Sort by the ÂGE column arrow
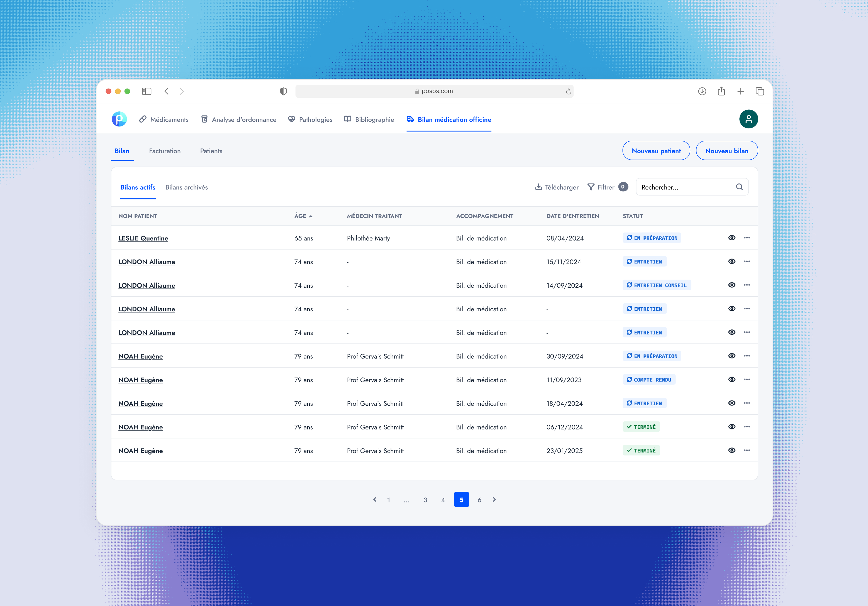Image resolution: width=868 pixels, height=606 pixels. (x=311, y=216)
